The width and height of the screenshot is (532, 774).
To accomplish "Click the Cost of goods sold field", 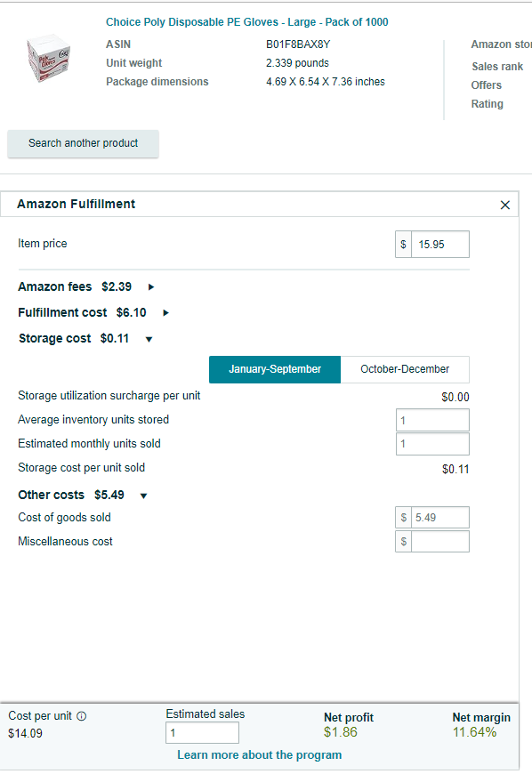I will 440,517.
